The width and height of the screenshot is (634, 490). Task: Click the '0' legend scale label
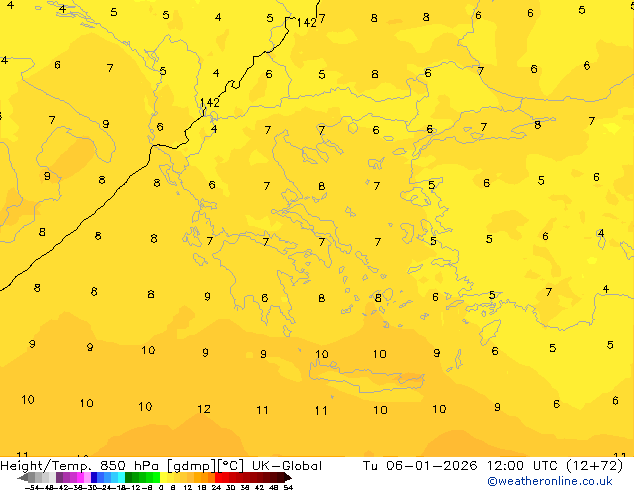tap(161, 487)
